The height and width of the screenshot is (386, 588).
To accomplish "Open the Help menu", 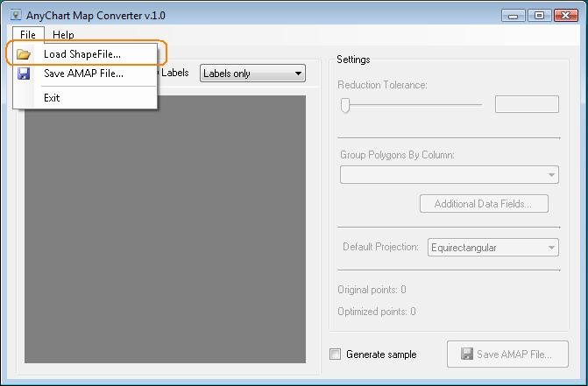I will (x=63, y=35).
